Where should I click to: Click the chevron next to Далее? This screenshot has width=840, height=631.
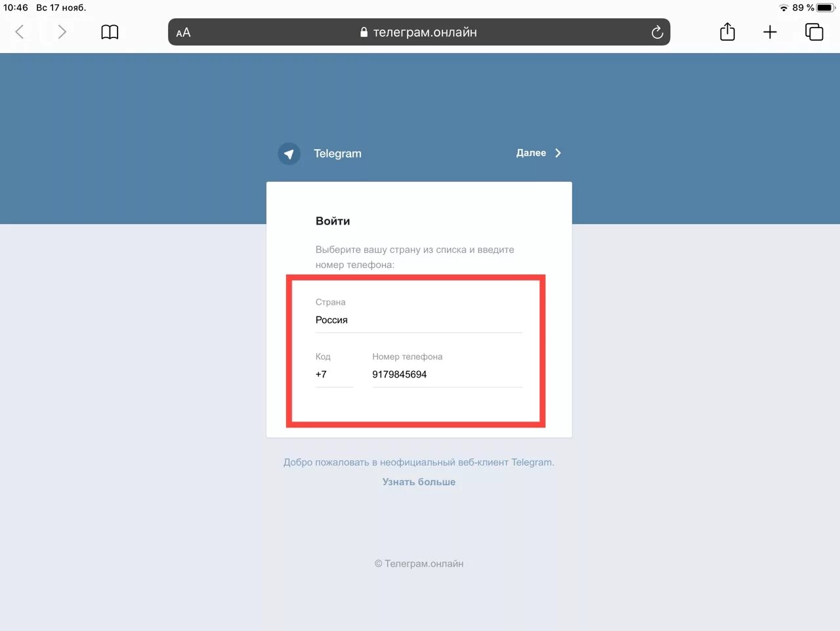click(x=558, y=153)
